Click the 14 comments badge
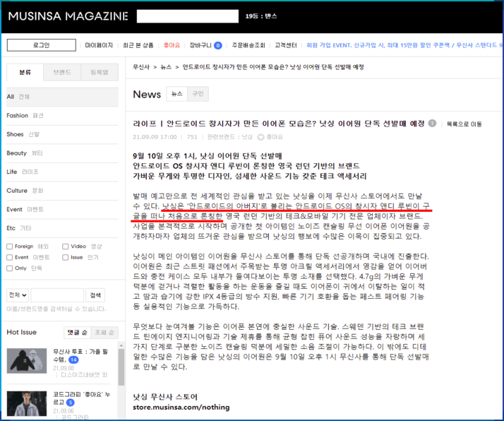 (x=73, y=360)
